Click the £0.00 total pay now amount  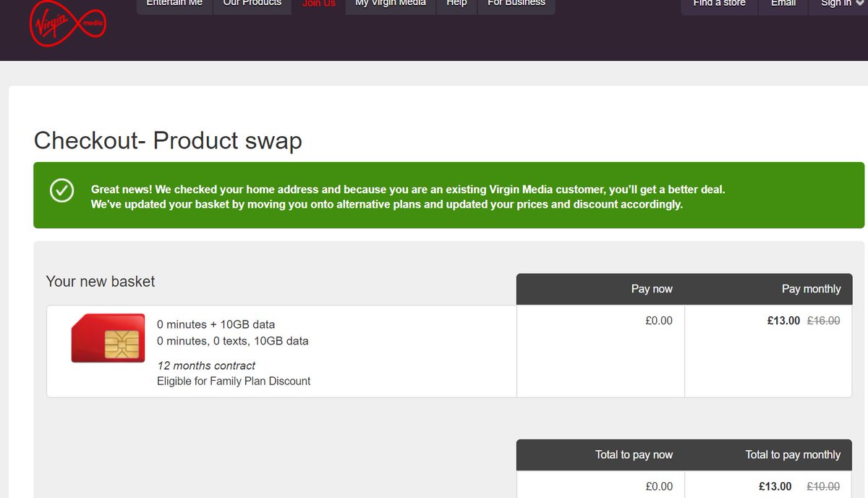coord(659,486)
